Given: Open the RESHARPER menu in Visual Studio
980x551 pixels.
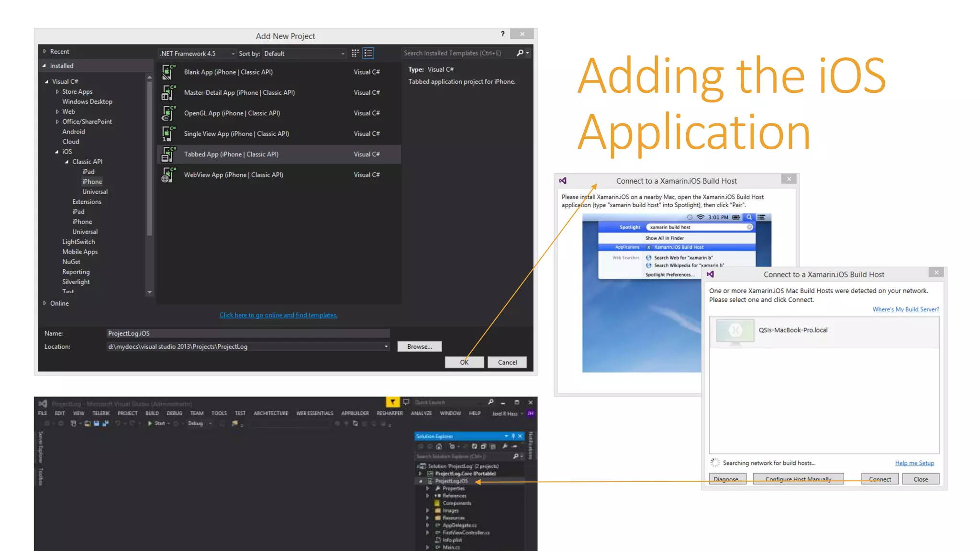Looking at the screenshot, I should pos(390,413).
